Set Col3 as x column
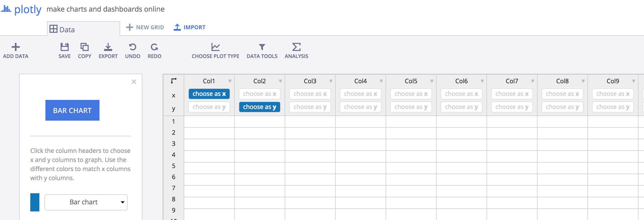This screenshot has width=644, height=220. [310, 94]
